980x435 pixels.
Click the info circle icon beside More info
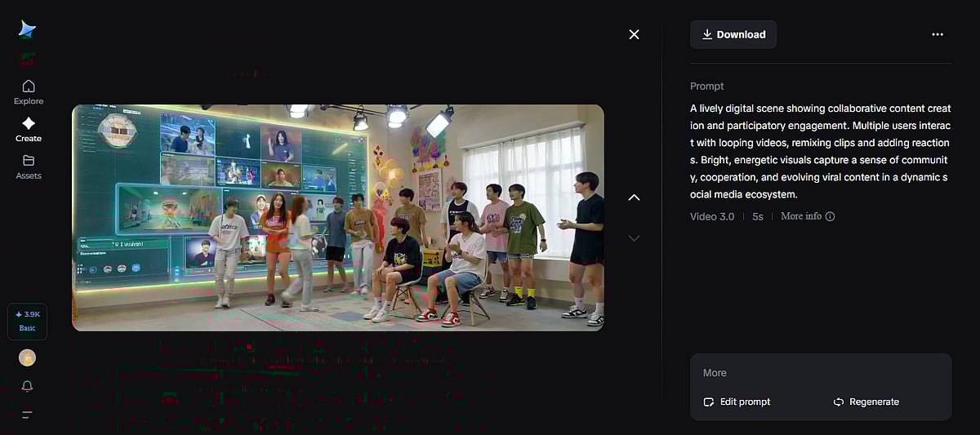pyautogui.click(x=831, y=216)
